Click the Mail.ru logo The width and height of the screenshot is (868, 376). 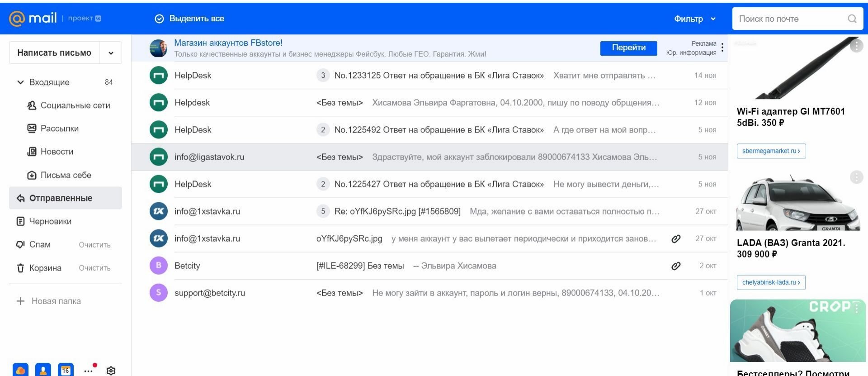pyautogui.click(x=33, y=18)
